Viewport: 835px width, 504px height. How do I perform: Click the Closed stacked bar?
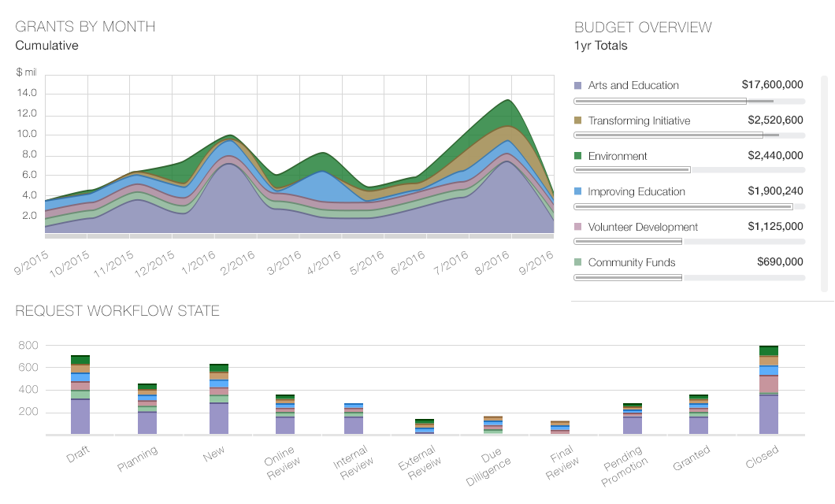769,390
